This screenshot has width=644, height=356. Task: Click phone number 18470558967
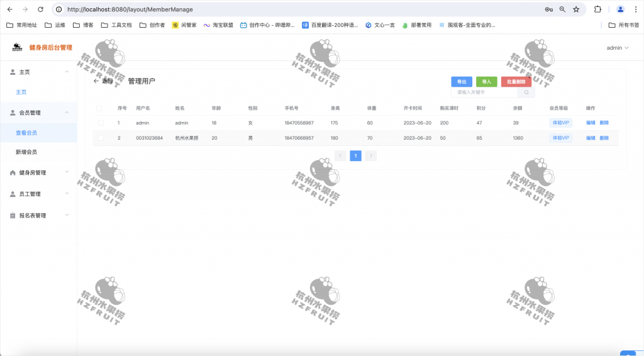pyautogui.click(x=299, y=123)
